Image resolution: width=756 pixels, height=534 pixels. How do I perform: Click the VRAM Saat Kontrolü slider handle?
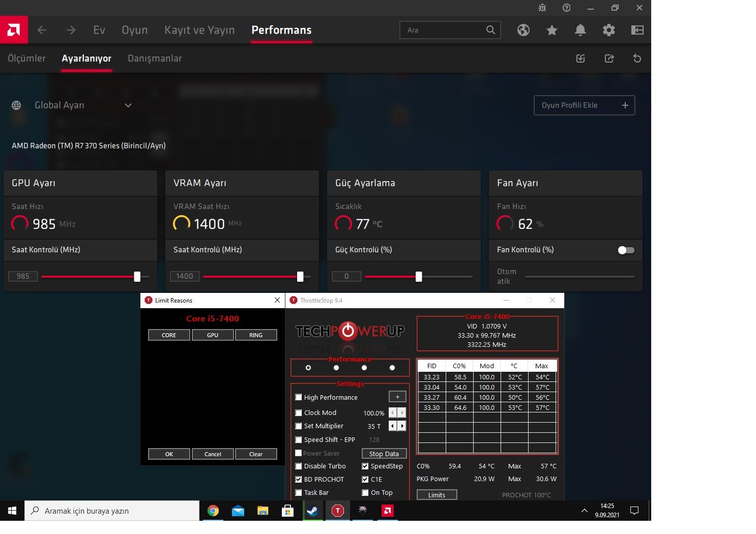300,277
